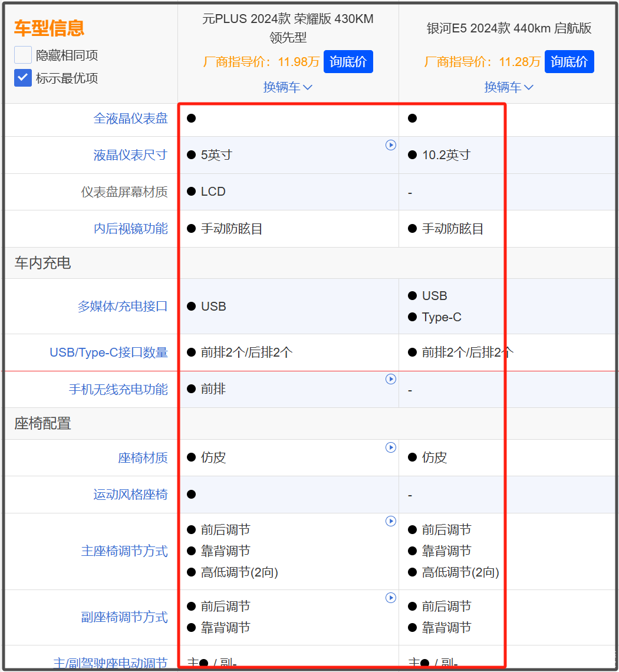Open the 全液晶仪表盘 parameter link
Image resolution: width=619 pixels, height=672 pixels.
coord(130,118)
